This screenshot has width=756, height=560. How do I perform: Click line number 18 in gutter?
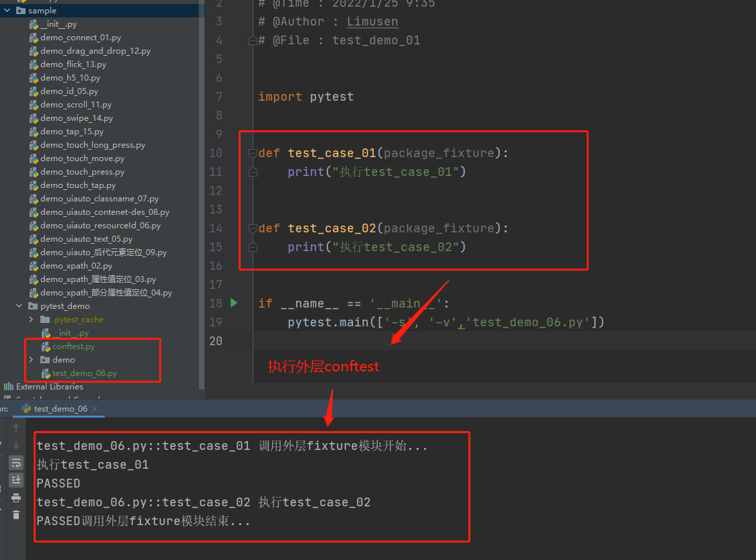tap(216, 303)
